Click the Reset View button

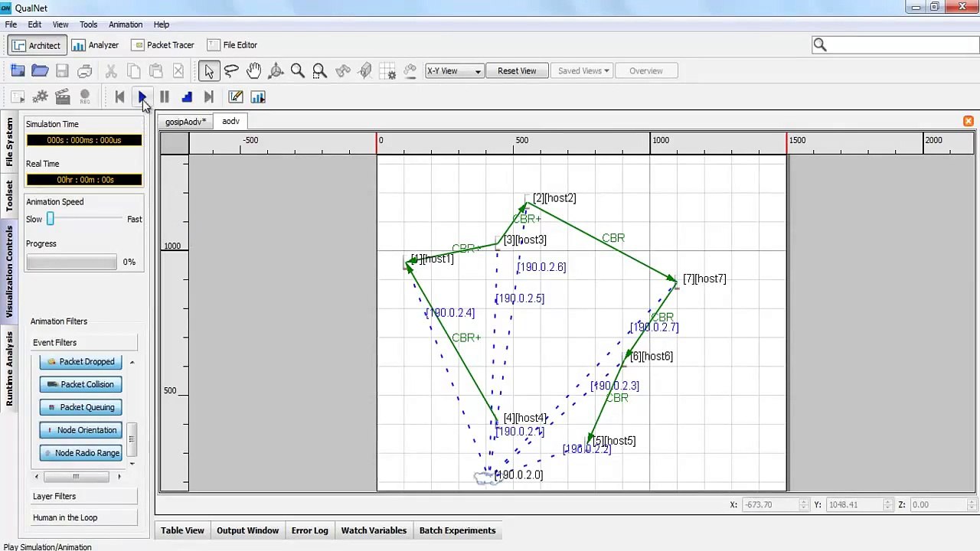pyautogui.click(x=517, y=71)
